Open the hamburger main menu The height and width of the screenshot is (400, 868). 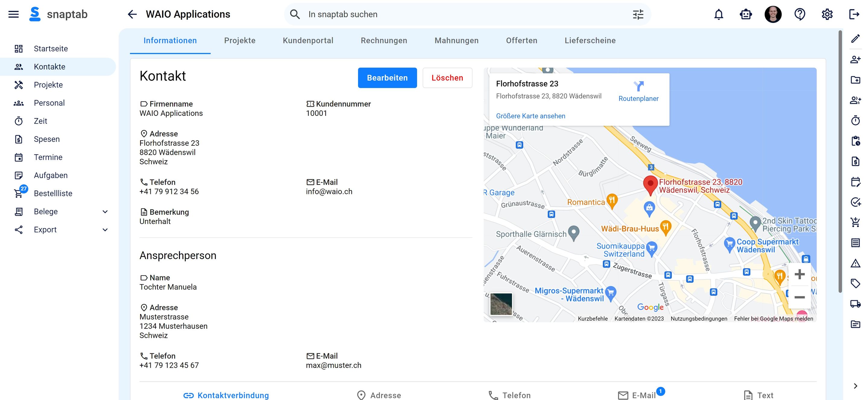14,14
